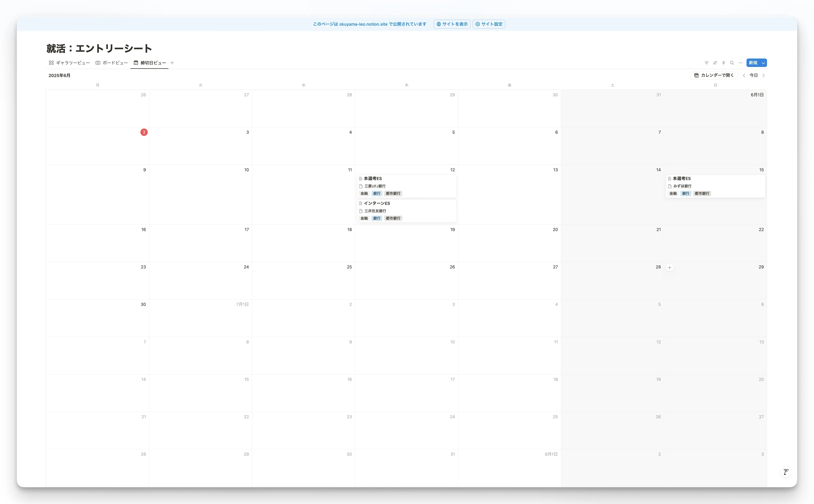Screen dimensions: 814x504
Task: Add a new entry with plus on June 28
Action: (670, 267)
